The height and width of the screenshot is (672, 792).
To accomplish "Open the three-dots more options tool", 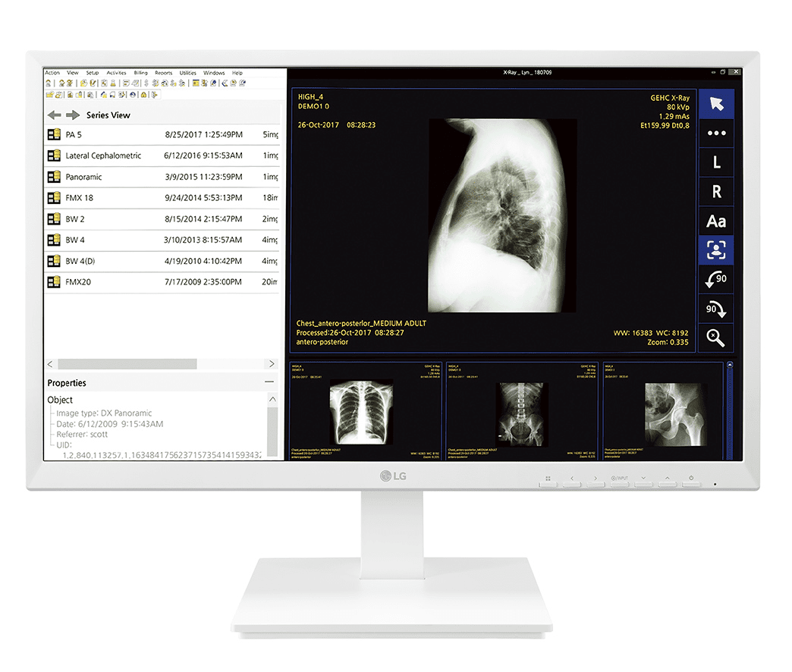I will [x=716, y=133].
